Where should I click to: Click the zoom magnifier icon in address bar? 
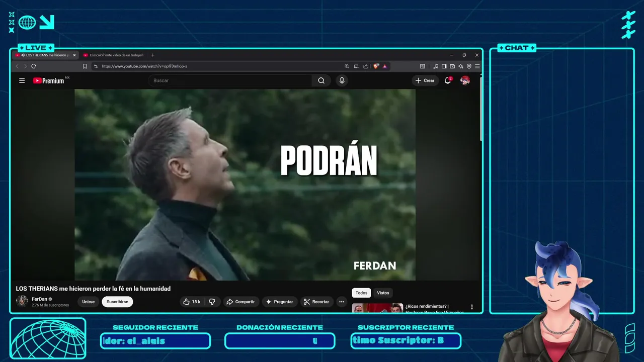[x=347, y=66]
